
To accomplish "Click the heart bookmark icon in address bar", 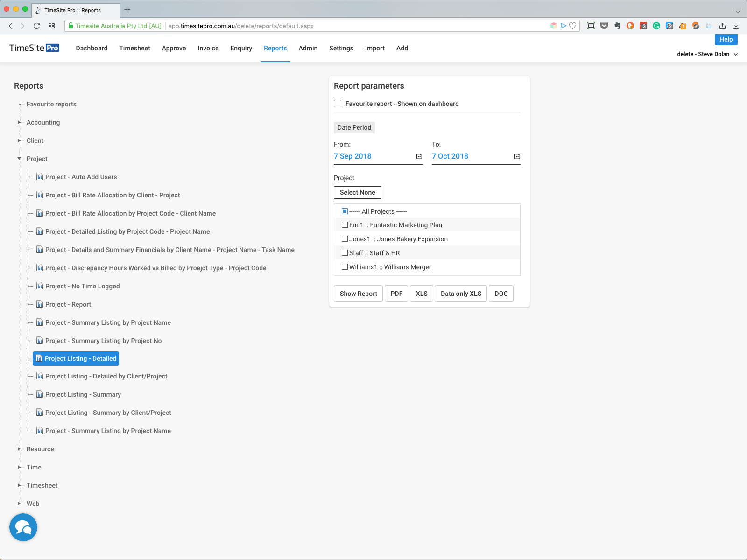I will [x=573, y=26].
